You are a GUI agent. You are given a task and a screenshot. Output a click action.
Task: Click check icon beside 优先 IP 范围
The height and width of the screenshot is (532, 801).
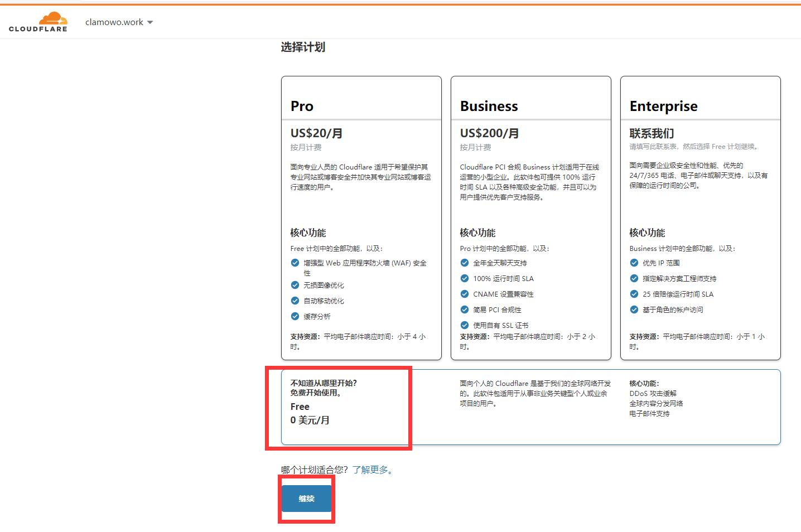coord(634,263)
